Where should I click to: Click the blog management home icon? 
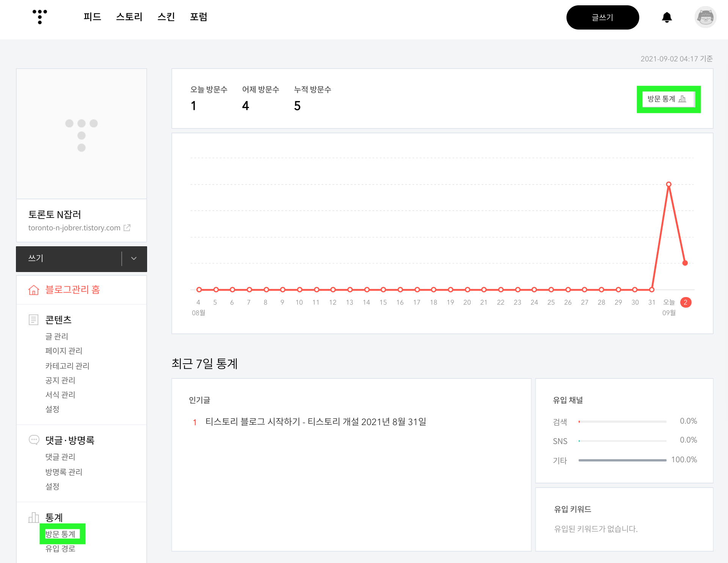pos(34,290)
